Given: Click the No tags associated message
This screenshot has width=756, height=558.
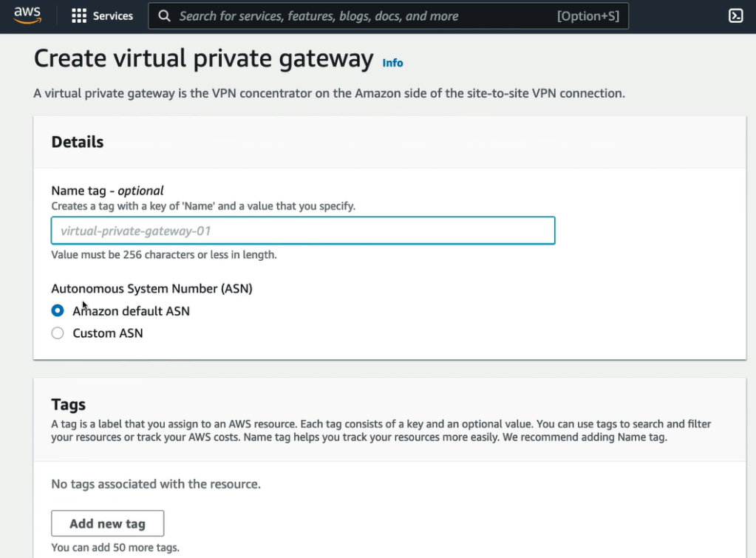Looking at the screenshot, I should coord(156,484).
